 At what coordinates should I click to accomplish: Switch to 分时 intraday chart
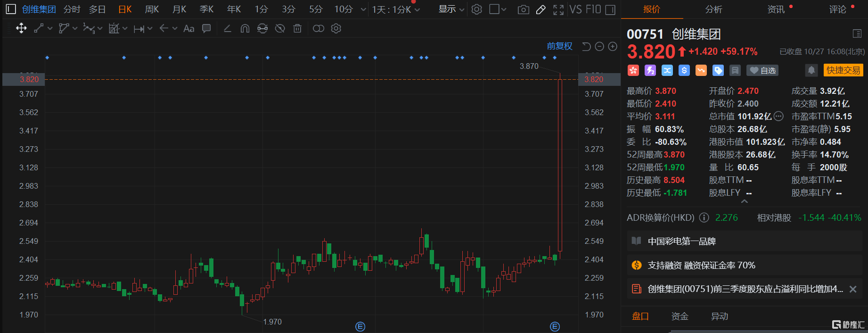[72, 9]
